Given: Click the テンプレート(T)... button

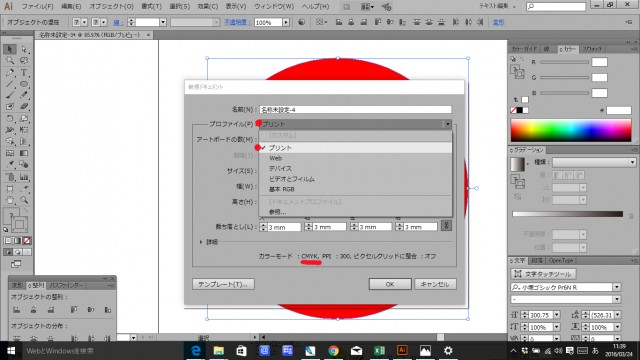Looking at the screenshot, I should pyautogui.click(x=223, y=284).
